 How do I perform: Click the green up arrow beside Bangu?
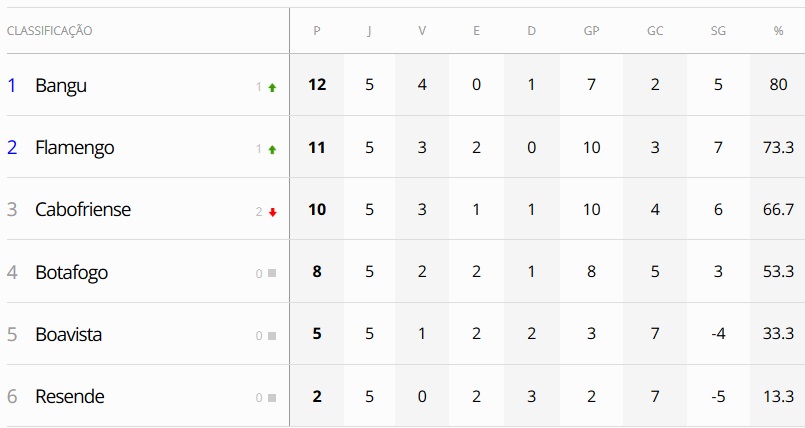click(272, 87)
